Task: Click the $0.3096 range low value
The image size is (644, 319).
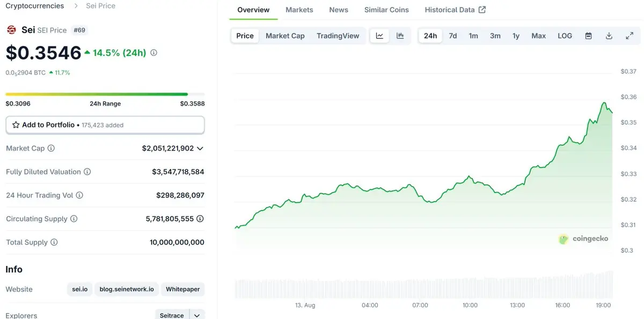Action: click(18, 103)
